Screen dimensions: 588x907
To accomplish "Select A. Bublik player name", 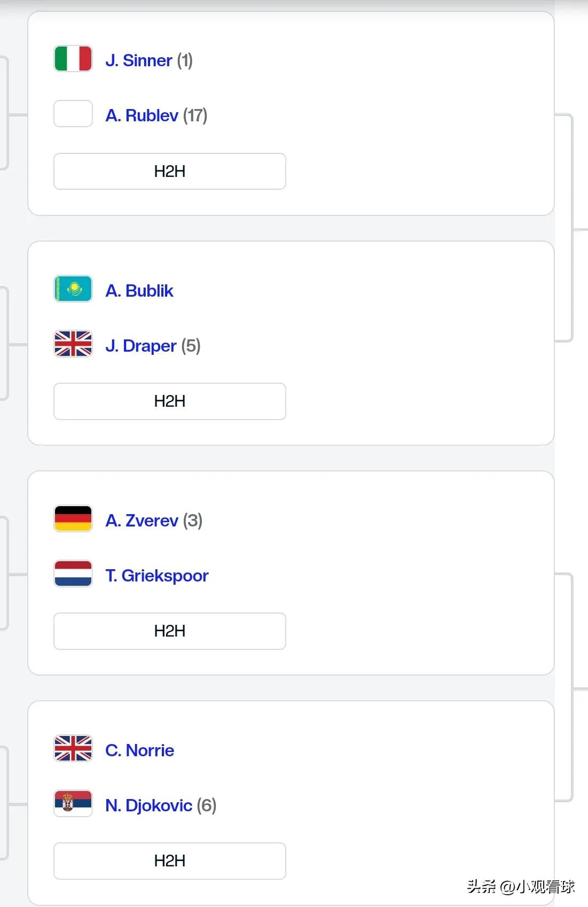I will (139, 291).
